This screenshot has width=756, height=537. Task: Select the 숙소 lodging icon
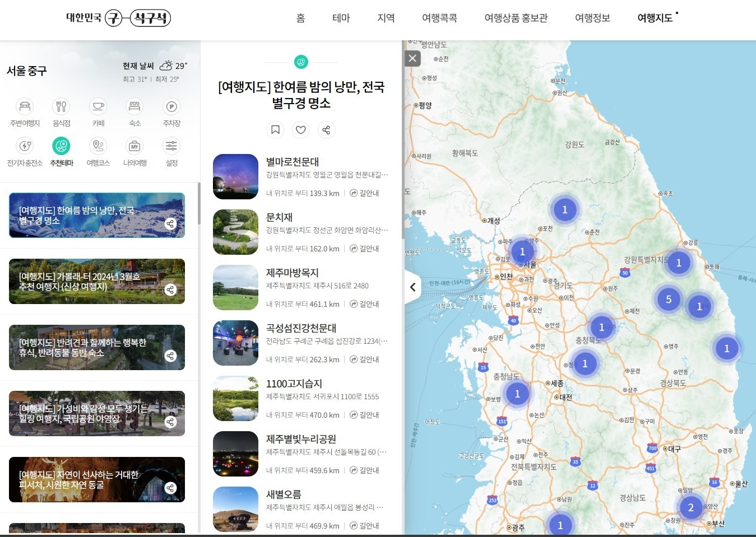tap(134, 106)
